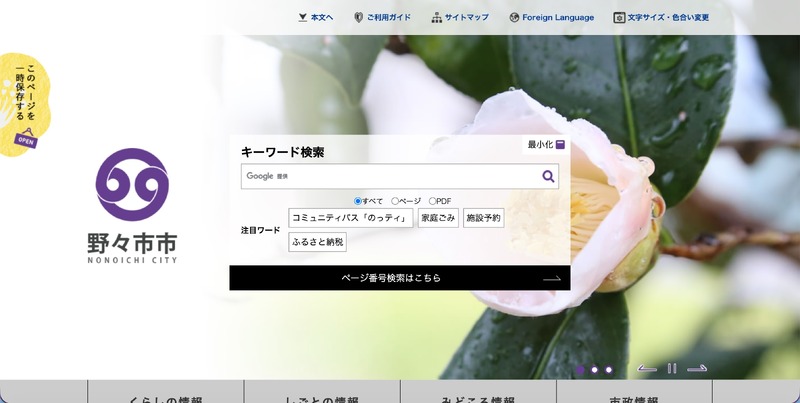The image size is (800, 403).
Task: Select the second slideshow indicator dot
Action: (594, 370)
